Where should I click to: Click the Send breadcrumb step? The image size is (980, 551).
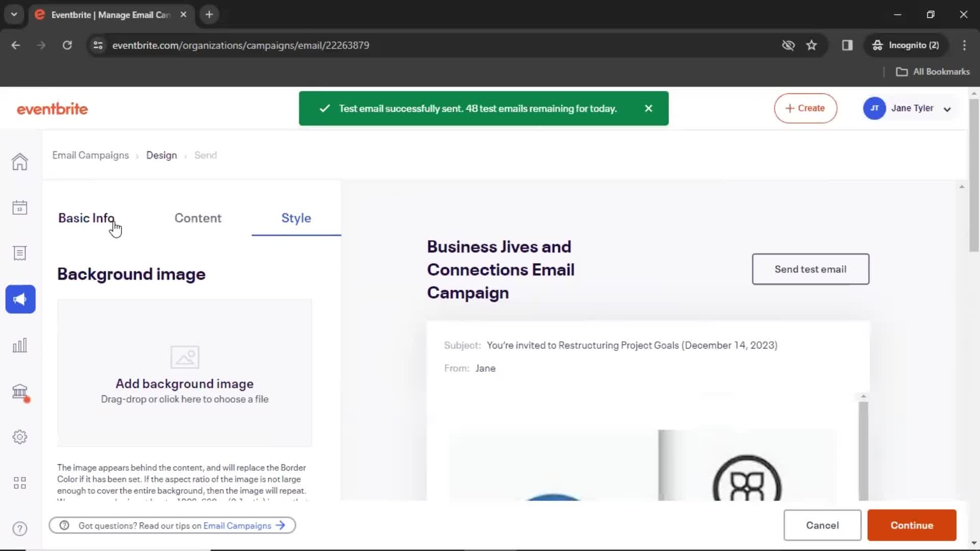click(205, 155)
